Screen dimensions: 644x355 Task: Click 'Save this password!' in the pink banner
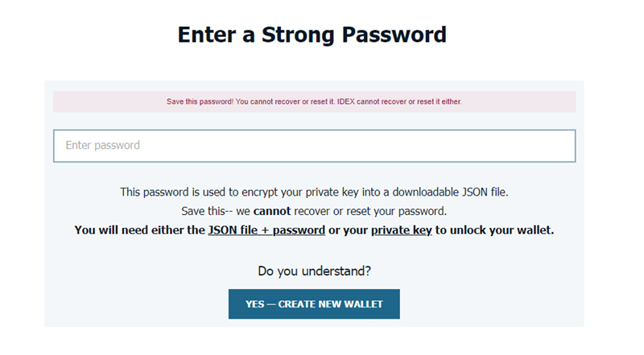click(200, 101)
